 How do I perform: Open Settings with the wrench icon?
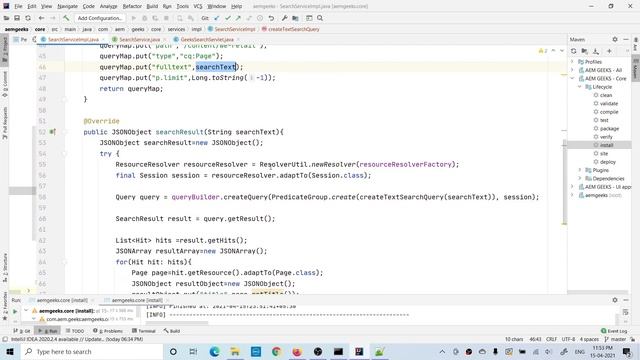click(284, 18)
